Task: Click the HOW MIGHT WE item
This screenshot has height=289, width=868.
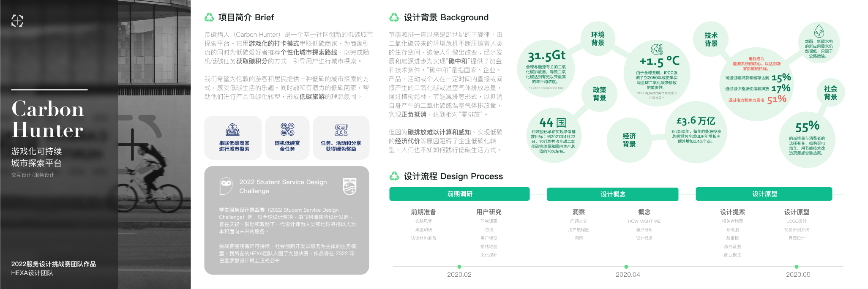Action: coord(644,221)
